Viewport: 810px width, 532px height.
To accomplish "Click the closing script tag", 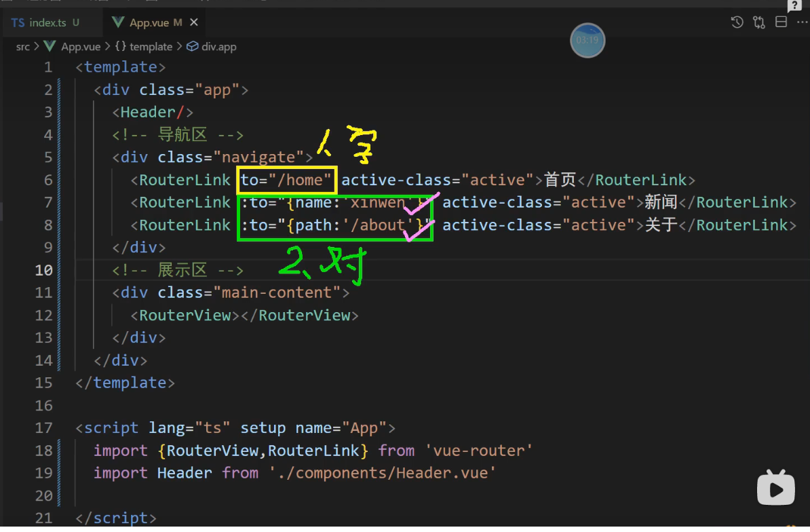I will pyautogui.click(x=116, y=518).
